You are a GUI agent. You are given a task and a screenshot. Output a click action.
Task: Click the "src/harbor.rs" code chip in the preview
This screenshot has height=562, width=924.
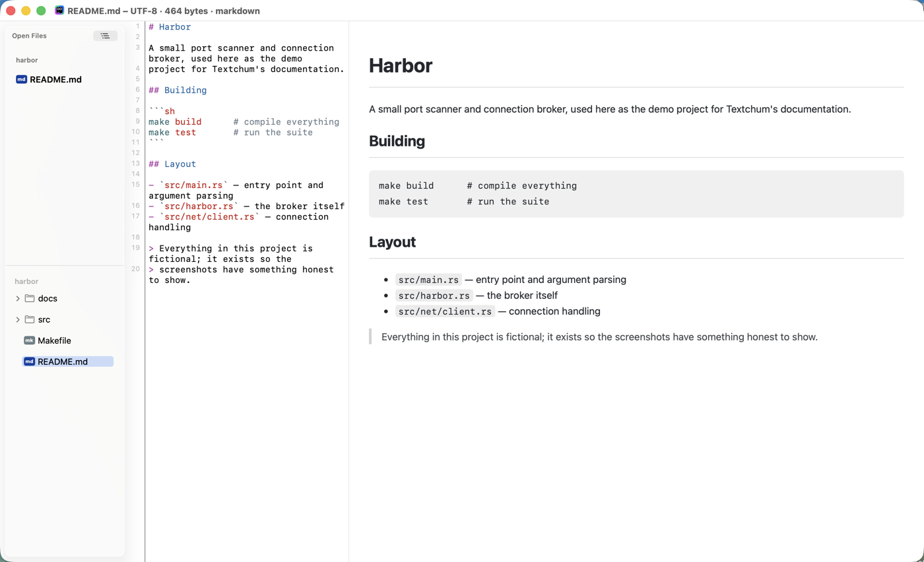pyautogui.click(x=434, y=296)
